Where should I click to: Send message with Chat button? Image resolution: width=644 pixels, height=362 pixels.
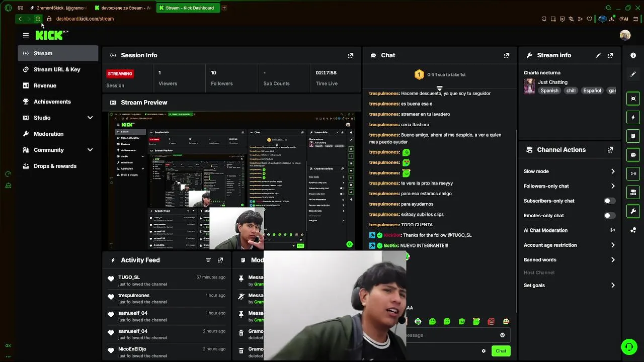pyautogui.click(x=501, y=351)
